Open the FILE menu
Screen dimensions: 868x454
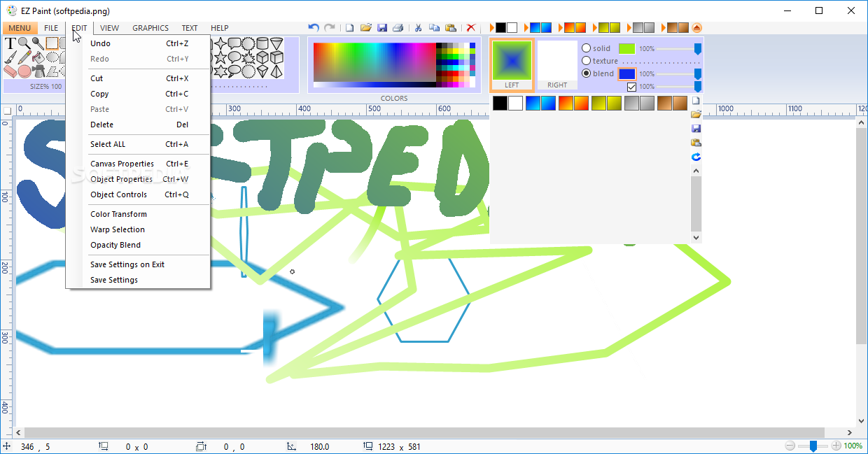(51, 28)
